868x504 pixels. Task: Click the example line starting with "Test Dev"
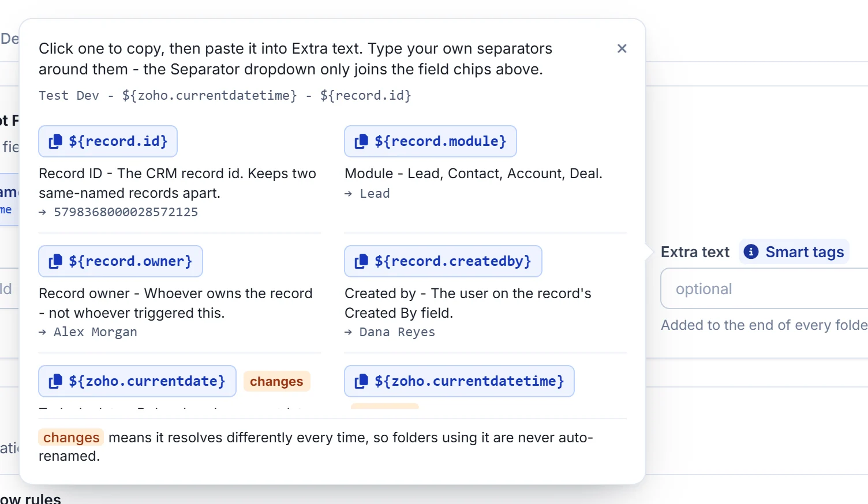pyautogui.click(x=225, y=96)
